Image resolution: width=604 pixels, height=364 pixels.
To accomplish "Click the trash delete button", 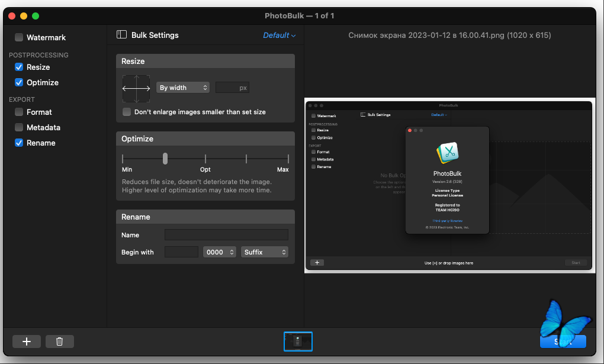I will click(x=60, y=342).
